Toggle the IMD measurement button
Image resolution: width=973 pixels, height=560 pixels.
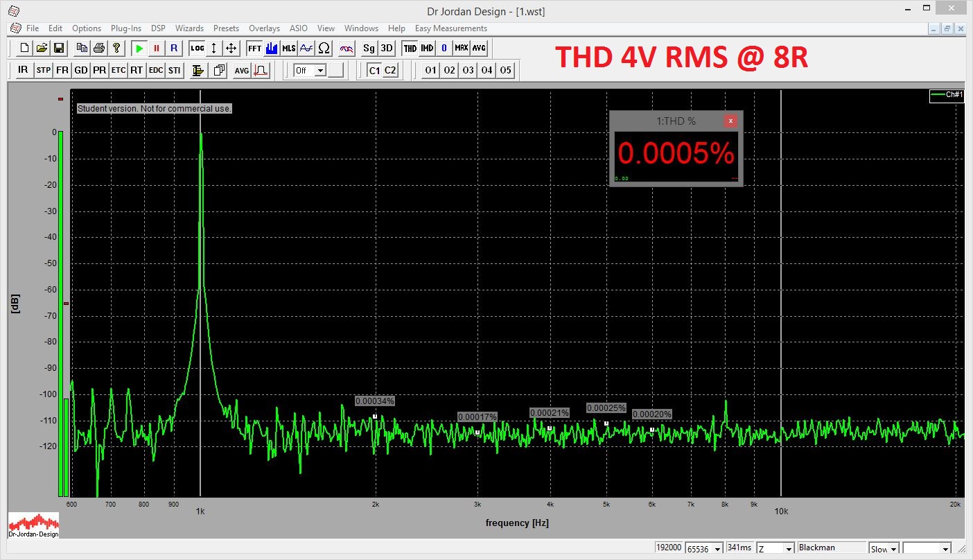(x=428, y=48)
